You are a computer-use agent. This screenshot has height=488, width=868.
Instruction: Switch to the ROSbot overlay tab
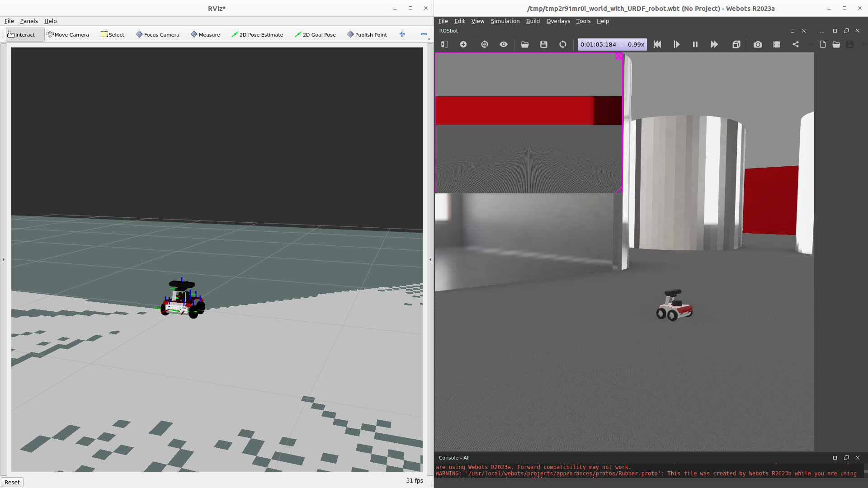coord(448,31)
